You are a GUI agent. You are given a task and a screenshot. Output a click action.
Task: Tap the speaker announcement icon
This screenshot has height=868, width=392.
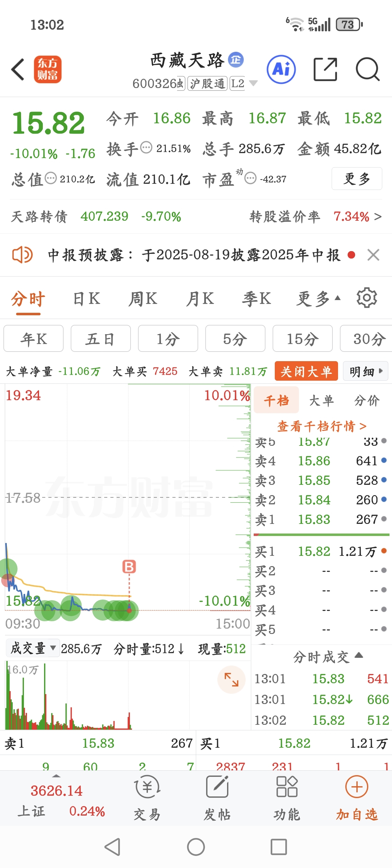tap(22, 255)
